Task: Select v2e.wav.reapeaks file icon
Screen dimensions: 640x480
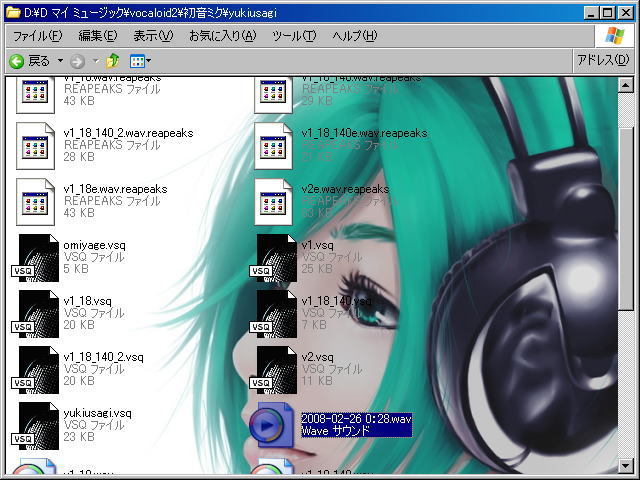Action: [273, 202]
